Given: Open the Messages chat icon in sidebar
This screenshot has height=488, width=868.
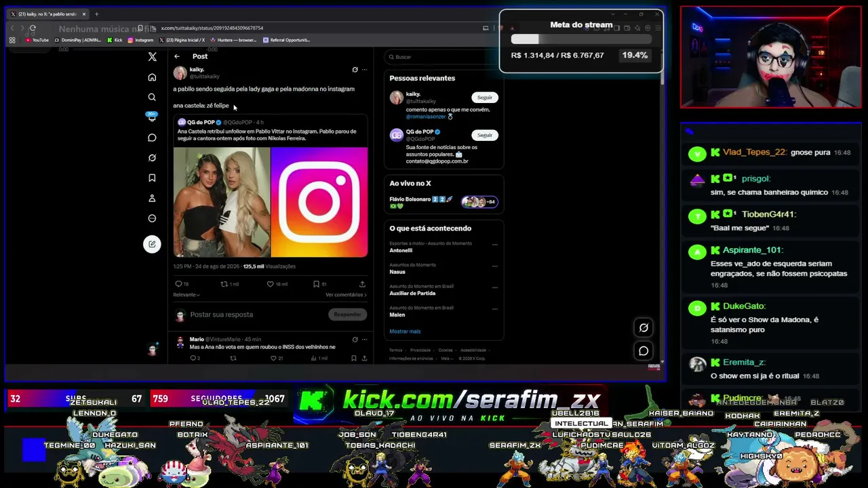Looking at the screenshot, I should pyautogui.click(x=152, y=138).
